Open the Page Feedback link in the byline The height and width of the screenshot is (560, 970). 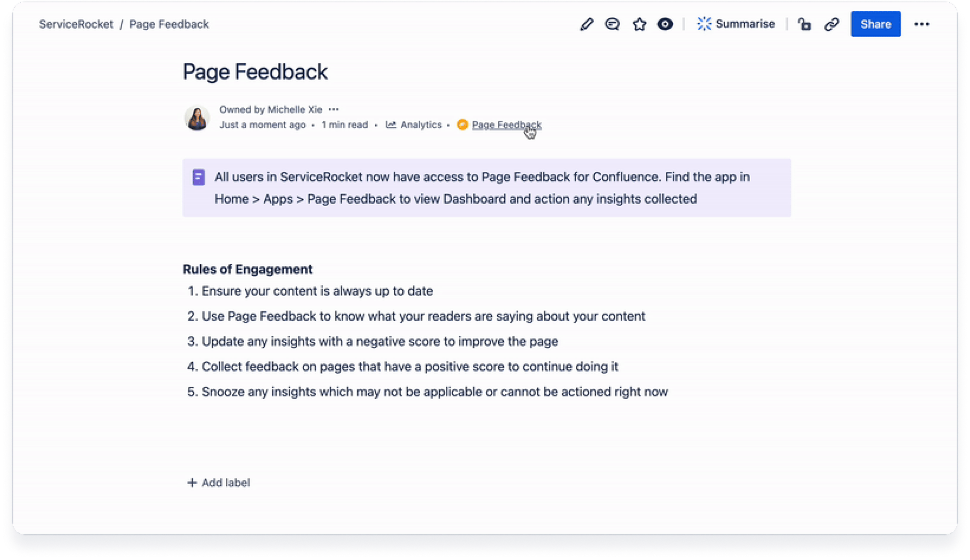506,124
